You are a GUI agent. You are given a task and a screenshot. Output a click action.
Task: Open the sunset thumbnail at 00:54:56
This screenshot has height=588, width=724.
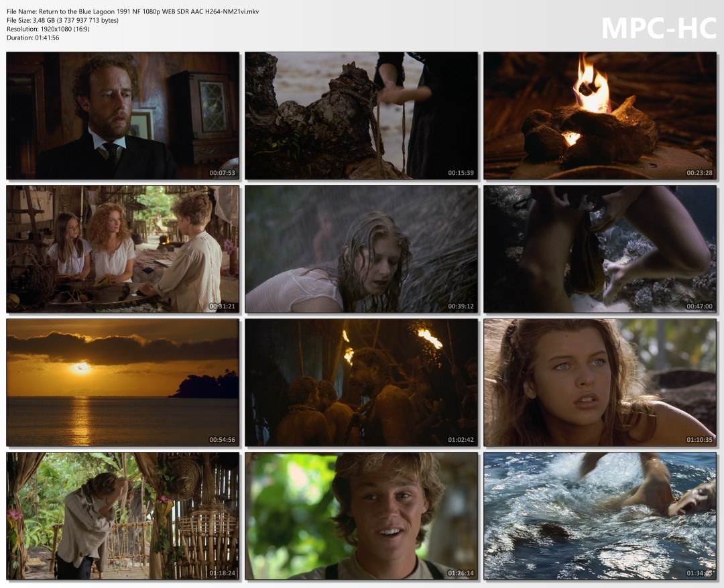click(123, 382)
